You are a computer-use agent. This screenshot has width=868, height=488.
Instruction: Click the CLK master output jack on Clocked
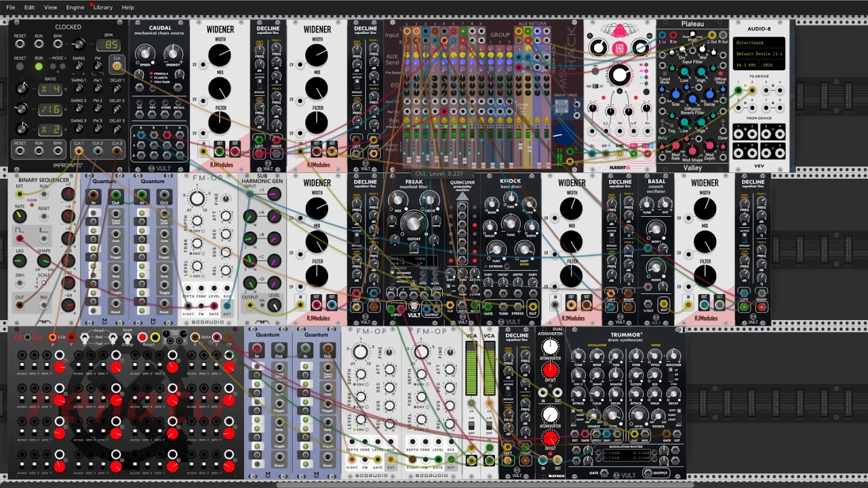click(117, 66)
